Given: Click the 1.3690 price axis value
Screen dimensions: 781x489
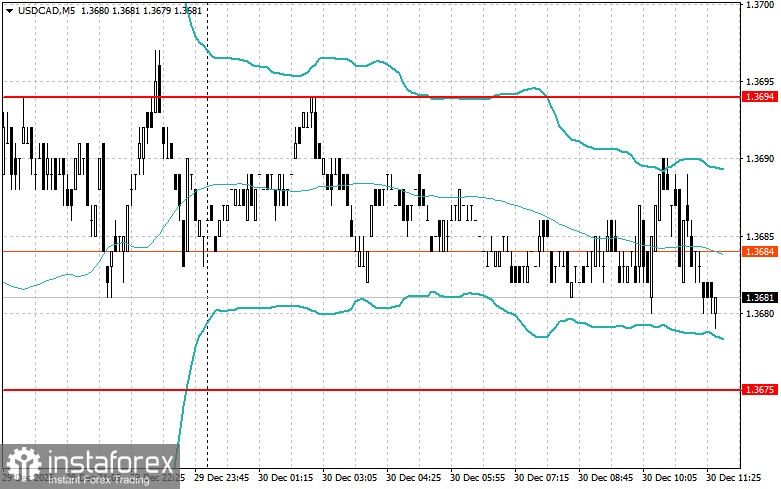Looking at the screenshot, I should pos(760,158).
